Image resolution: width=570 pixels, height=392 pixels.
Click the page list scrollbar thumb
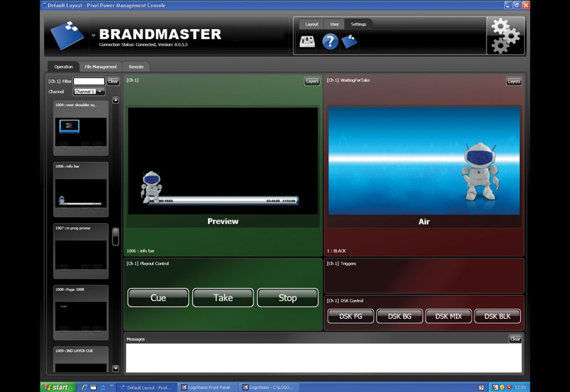[115, 237]
